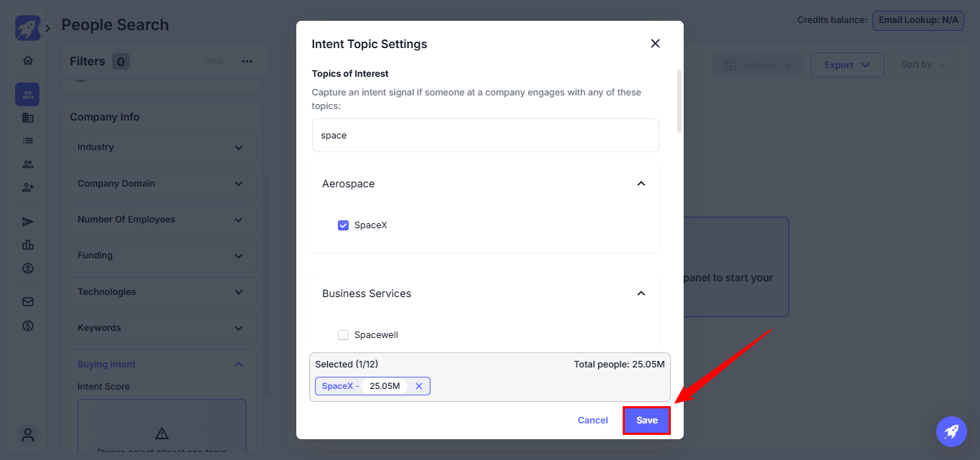Image resolution: width=980 pixels, height=460 pixels.
Task: Click the topic search input field
Action: 485,136
